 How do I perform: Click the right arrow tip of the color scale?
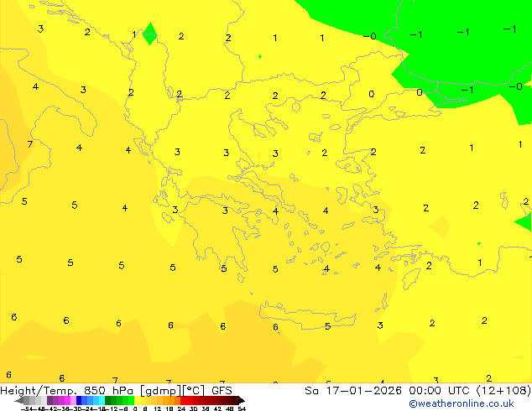[243, 401]
